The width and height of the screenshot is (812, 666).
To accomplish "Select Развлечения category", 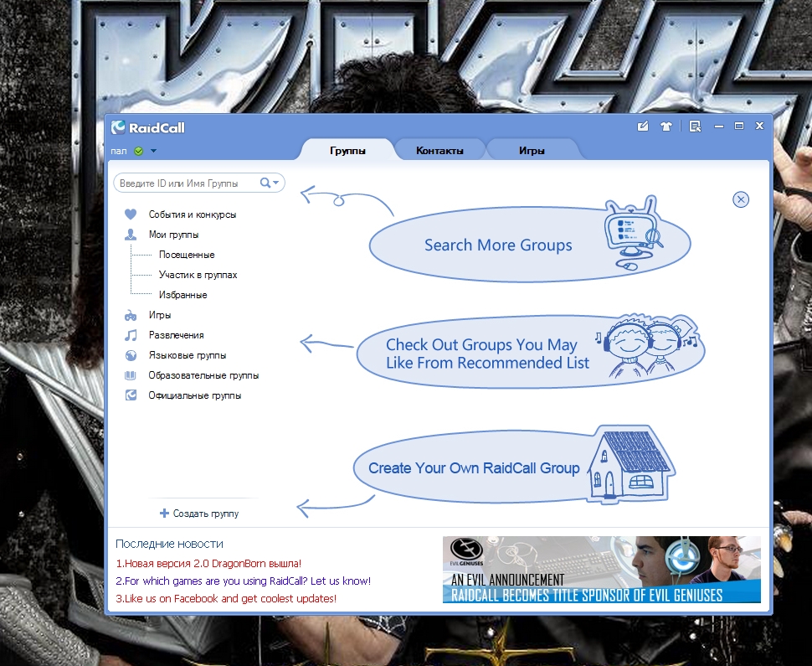I will click(x=176, y=335).
